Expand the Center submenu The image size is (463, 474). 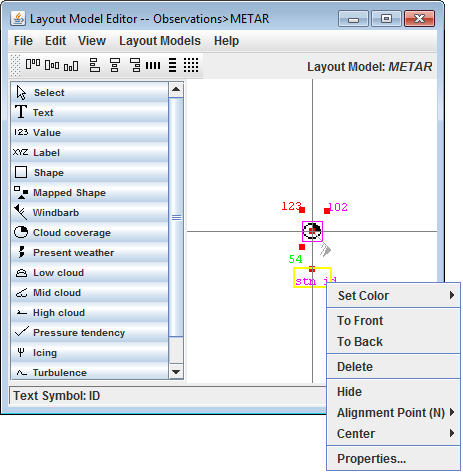point(394,433)
